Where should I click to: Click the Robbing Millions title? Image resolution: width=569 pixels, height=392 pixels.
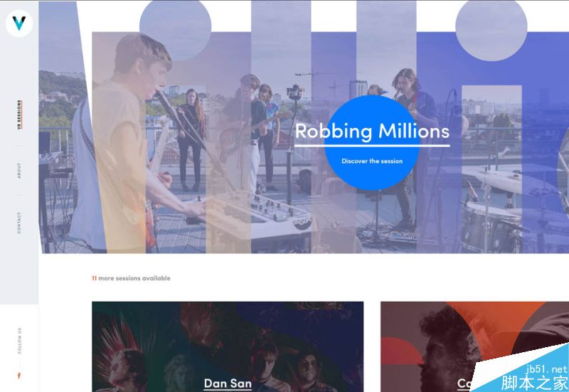[x=372, y=131]
